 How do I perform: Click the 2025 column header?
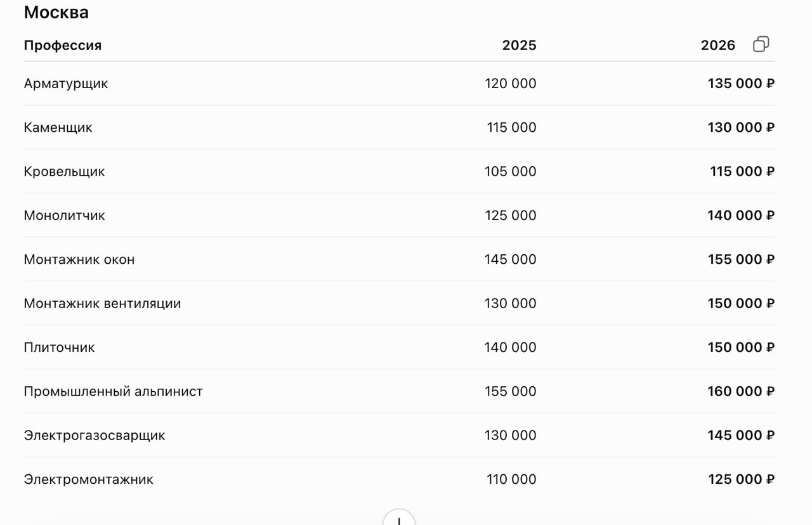coord(519,45)
